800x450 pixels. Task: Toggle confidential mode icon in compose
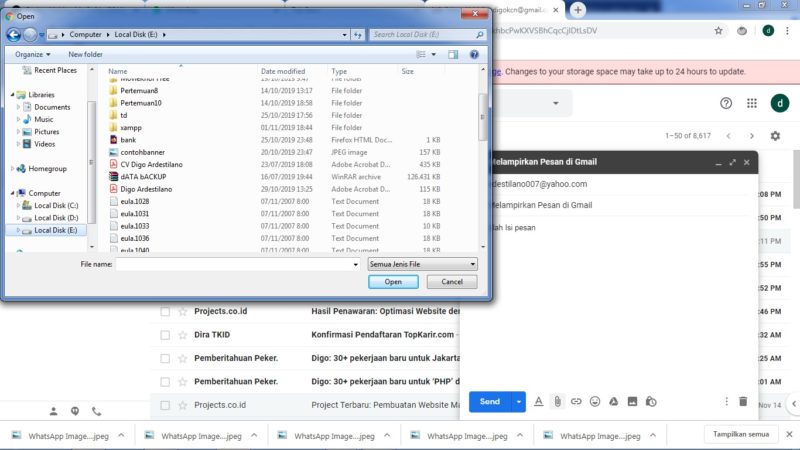(x=651, y=402)
